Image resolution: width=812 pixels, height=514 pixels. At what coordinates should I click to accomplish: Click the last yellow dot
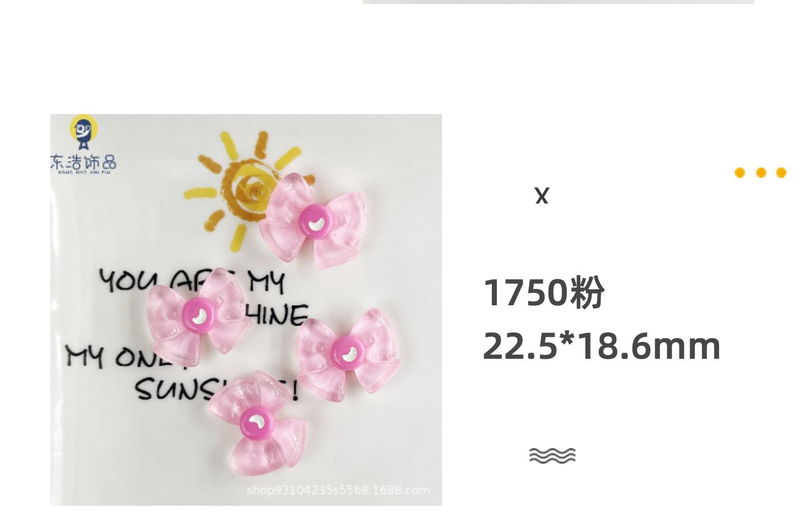click(x=781, y=173)
